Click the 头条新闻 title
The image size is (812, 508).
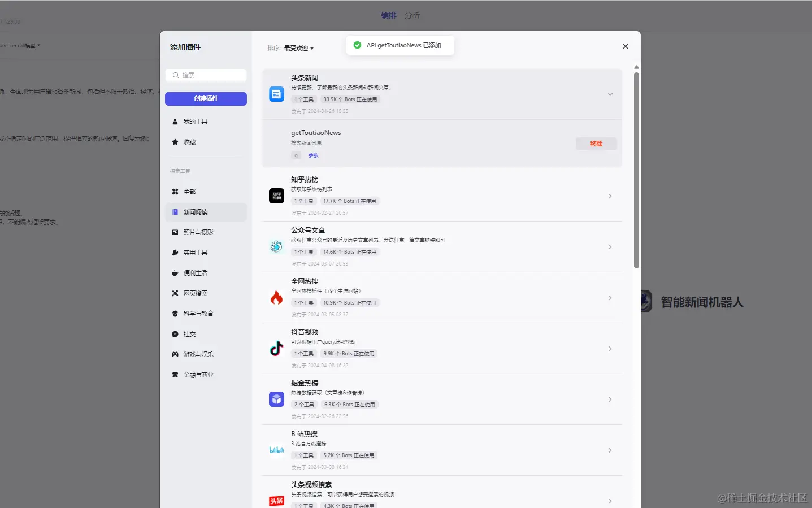[x=305, y=78]
